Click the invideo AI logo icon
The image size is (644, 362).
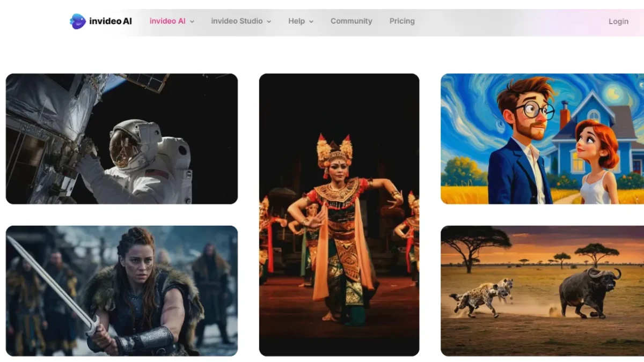(x=78, y=21)
